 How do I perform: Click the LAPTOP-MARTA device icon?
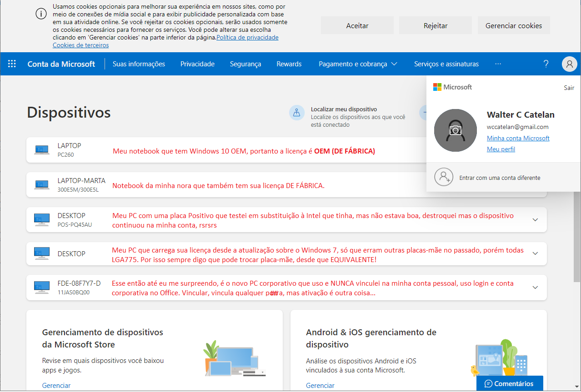[x=42, y=185]
